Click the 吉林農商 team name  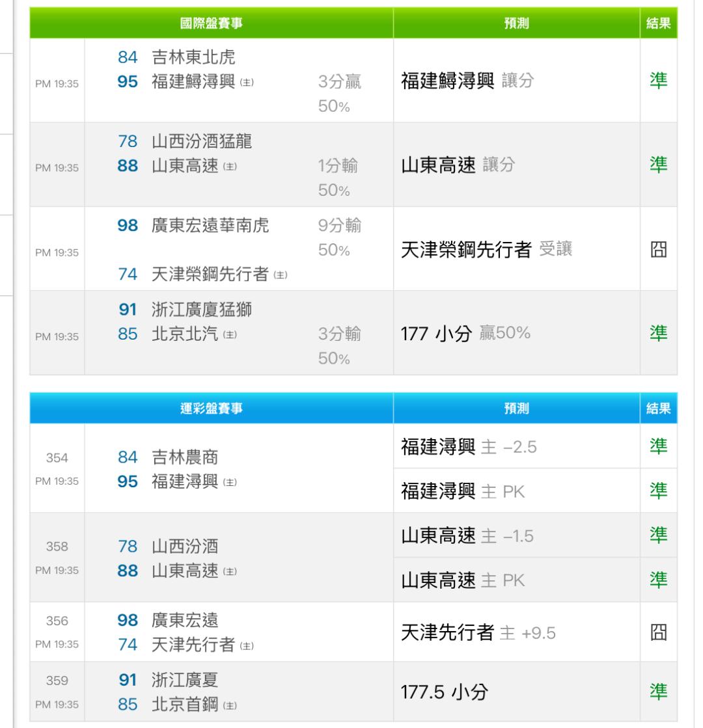(x=184, y=457)
